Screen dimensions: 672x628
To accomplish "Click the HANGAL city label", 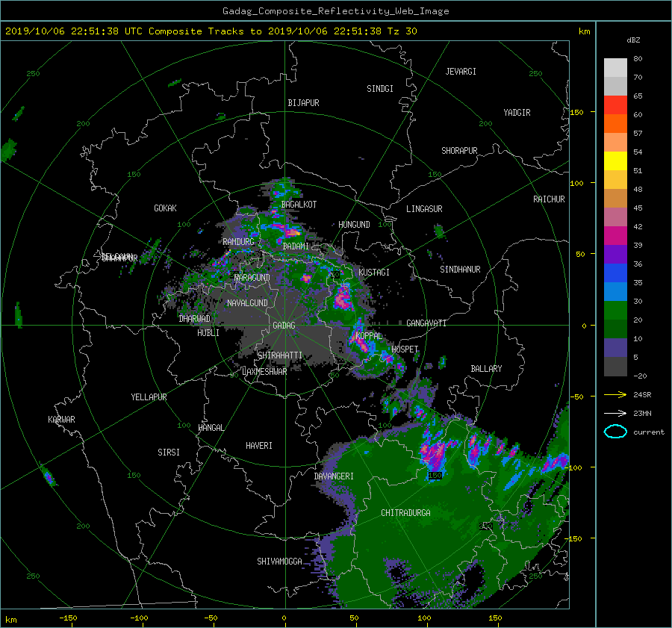I will [211, 428].
